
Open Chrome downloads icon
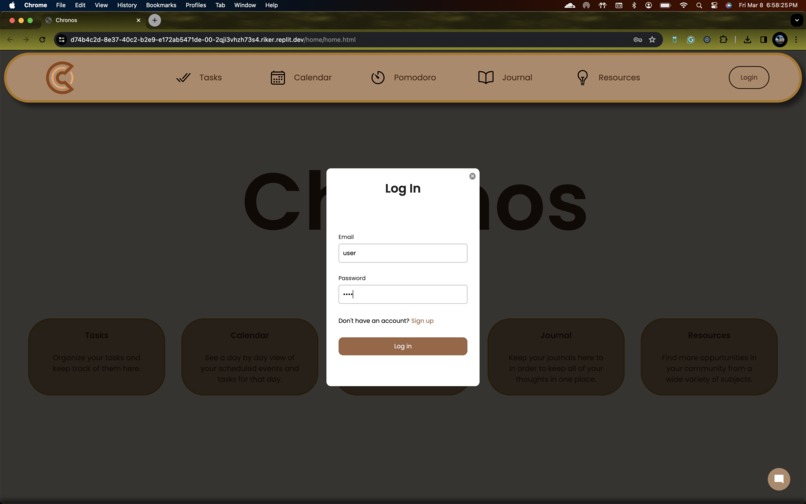pyautogui.click(x=747, y=40)
